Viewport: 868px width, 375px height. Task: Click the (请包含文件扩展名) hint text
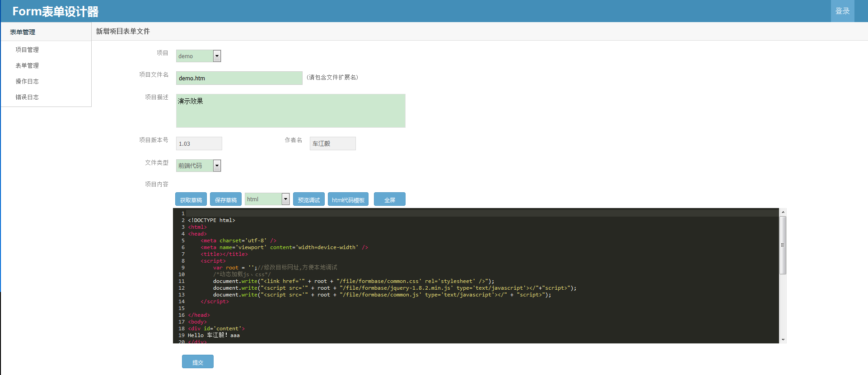pos(332,77)
